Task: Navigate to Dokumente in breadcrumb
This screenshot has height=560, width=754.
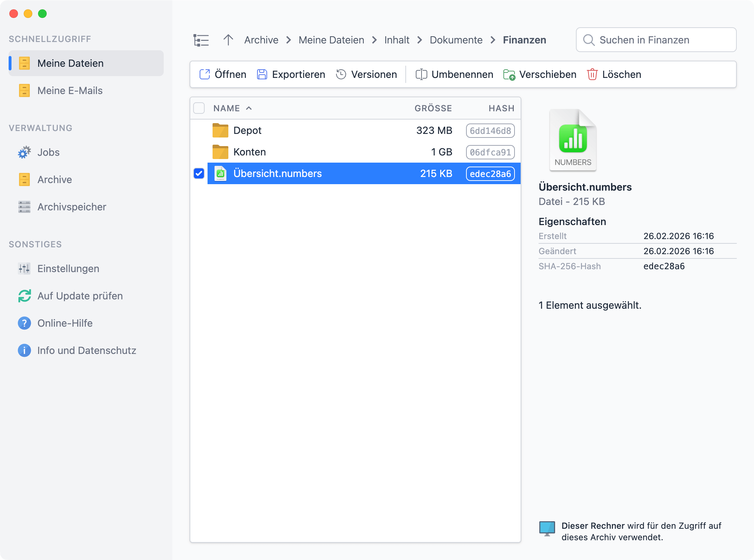Action: [x=456, y=40]
